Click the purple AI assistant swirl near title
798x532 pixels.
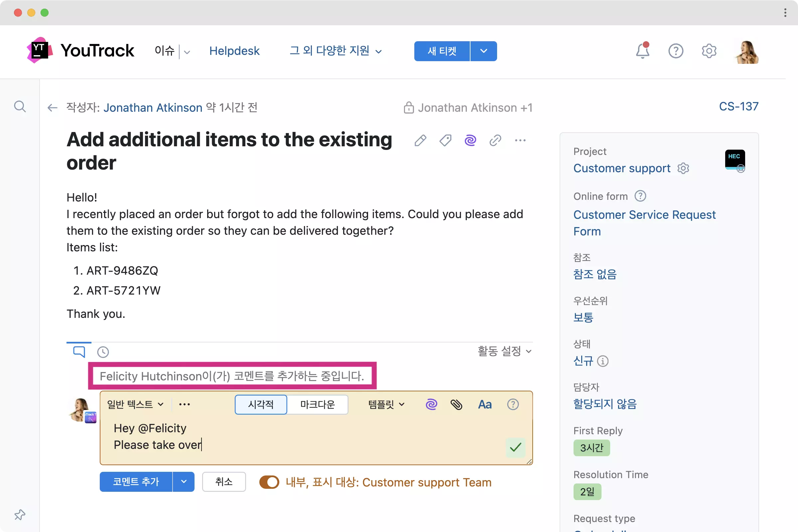coord(470,140)
